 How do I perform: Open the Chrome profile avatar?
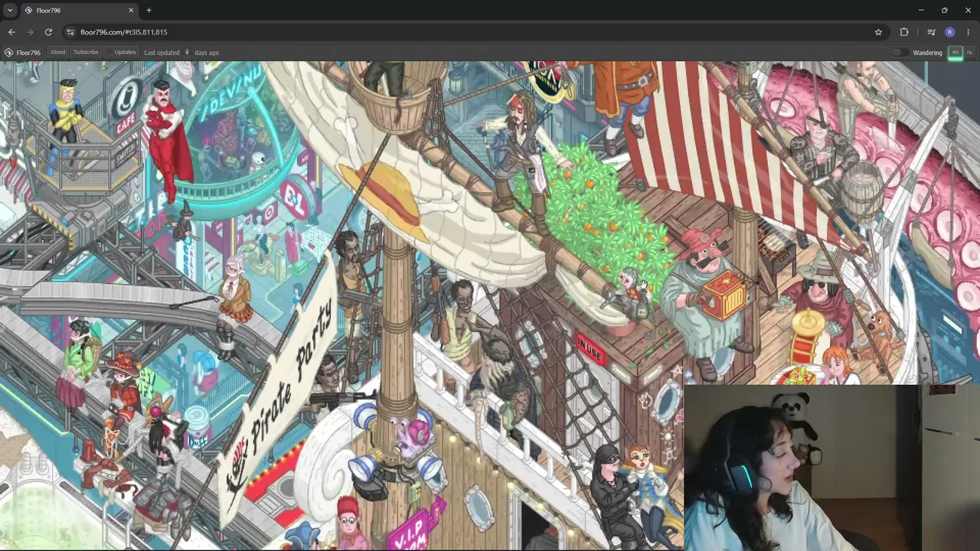click(949, 32)
